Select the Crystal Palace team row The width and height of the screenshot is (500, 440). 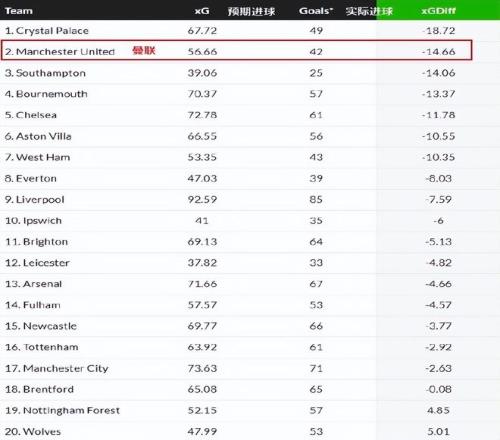(250, 31)
